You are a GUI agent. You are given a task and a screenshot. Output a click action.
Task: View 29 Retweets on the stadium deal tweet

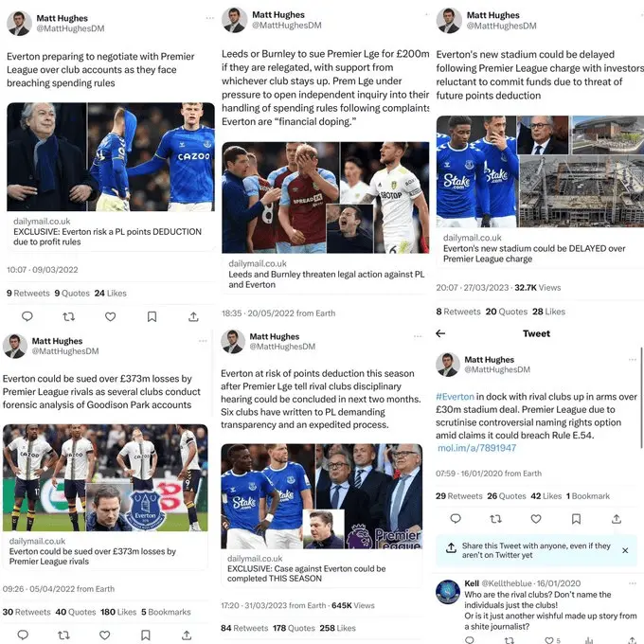point(458,496)
